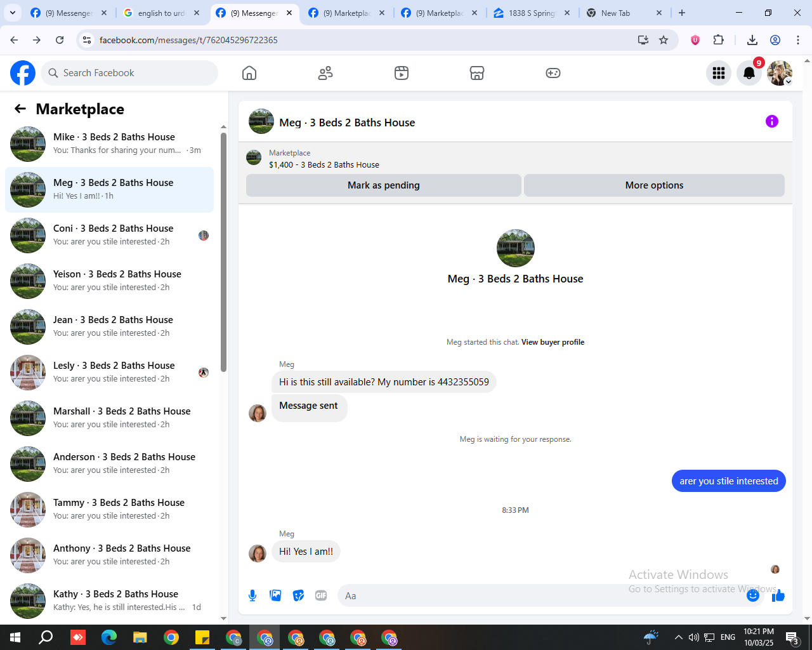Viewport: 812px width, 650px height.
Task: Click the address bar URL
Action: tap(188, 40)
